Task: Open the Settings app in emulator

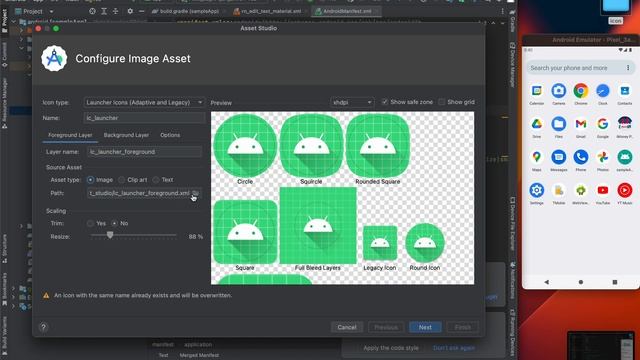Action: point(537,190)
